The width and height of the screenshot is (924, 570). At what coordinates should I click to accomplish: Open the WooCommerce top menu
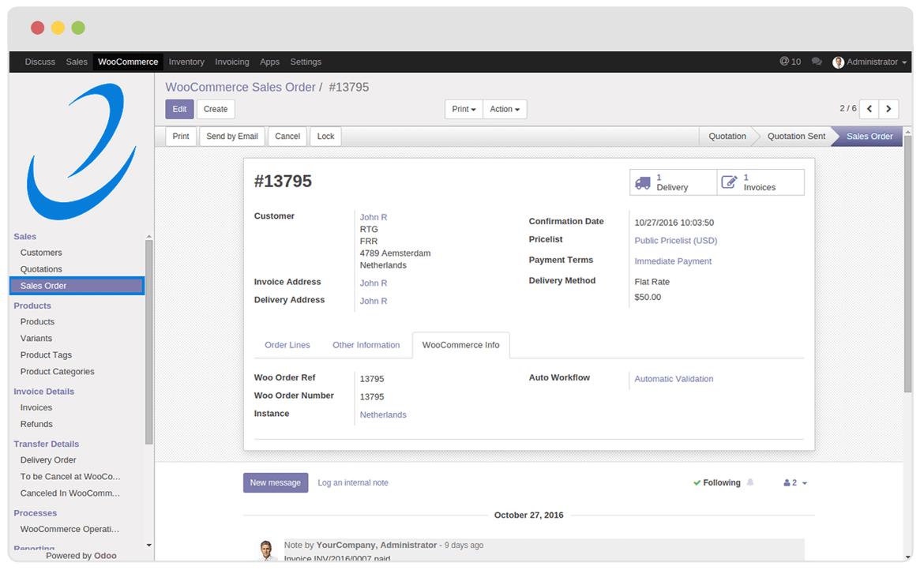(x=128, y=62)
